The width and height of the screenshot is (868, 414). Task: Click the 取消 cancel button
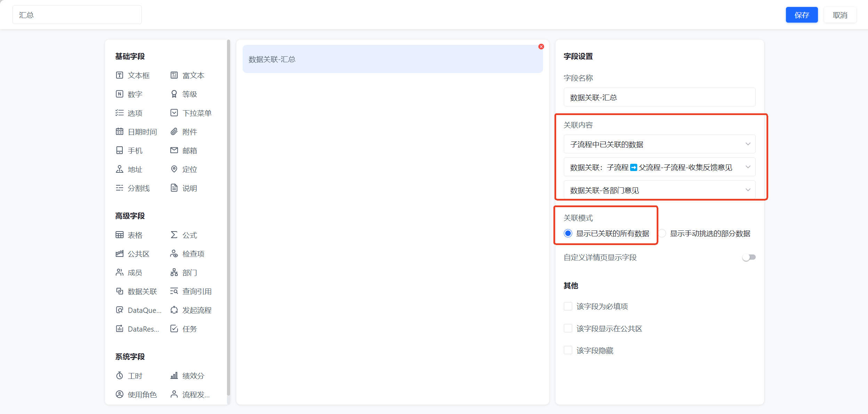840,15
